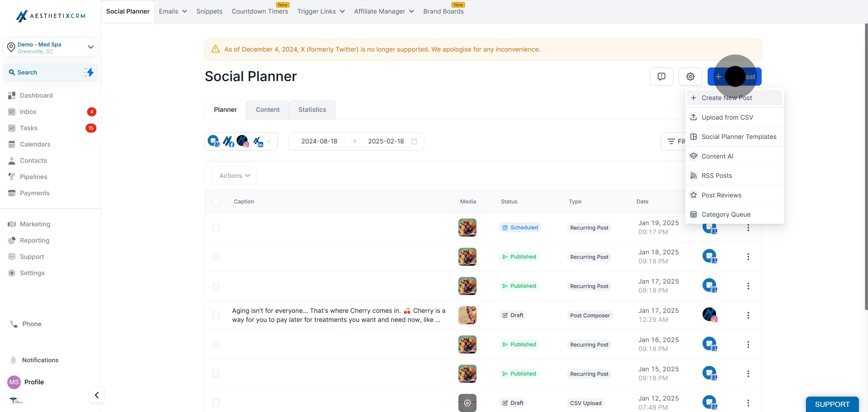This screenshot has width=868, height=412.
Task: Click the quick actions lightning bolt icon
Action: click(x=89, y=72)
